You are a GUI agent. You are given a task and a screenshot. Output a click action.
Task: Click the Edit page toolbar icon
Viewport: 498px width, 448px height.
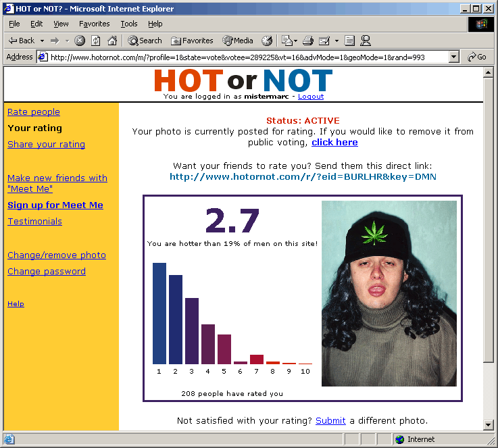(324, 41)
